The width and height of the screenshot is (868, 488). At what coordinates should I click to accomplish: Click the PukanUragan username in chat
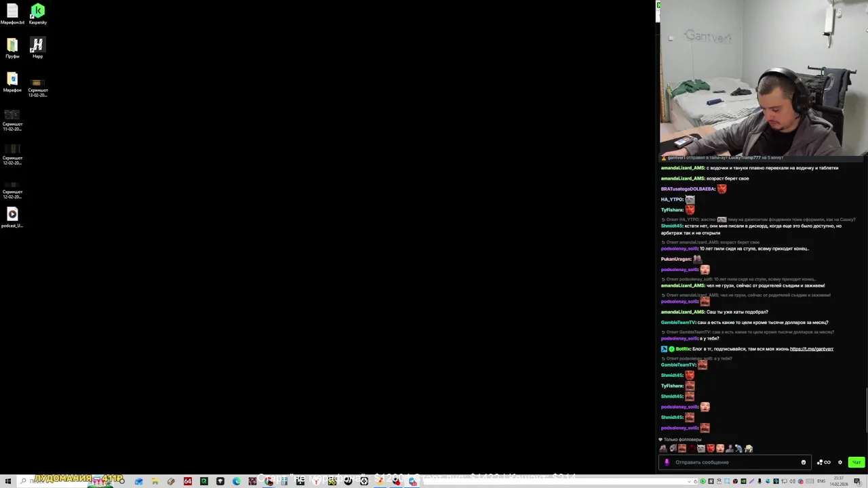point(676,259)
